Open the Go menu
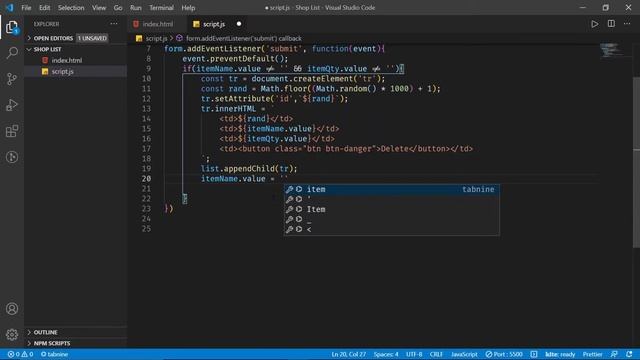 [x=118, y=7]
